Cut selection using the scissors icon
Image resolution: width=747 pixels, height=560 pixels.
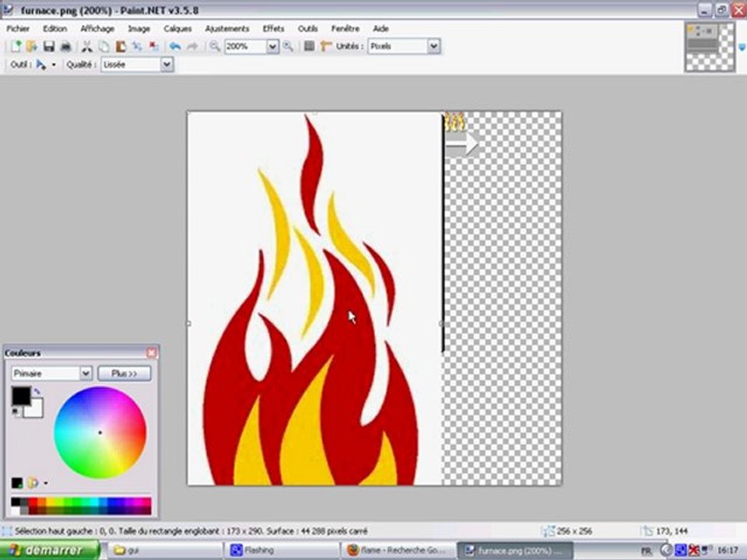pyautogui.click(x=86, y=46)
